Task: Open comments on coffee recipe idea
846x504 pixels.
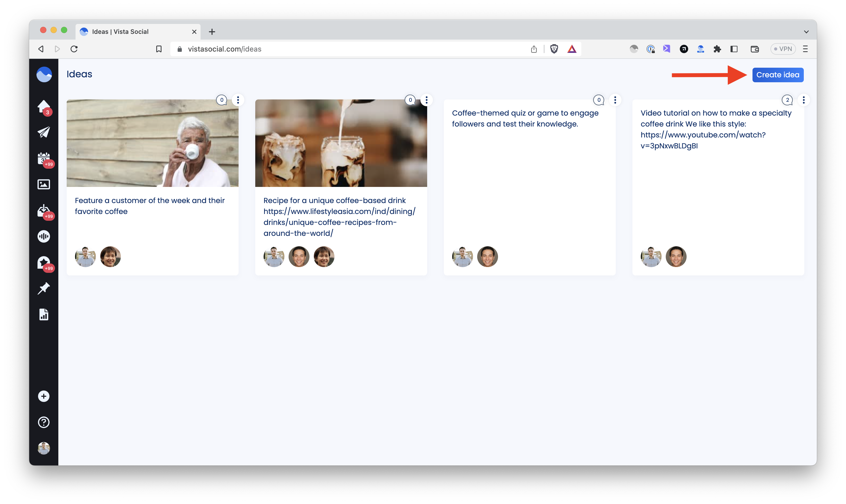Action: pos(410,100)
